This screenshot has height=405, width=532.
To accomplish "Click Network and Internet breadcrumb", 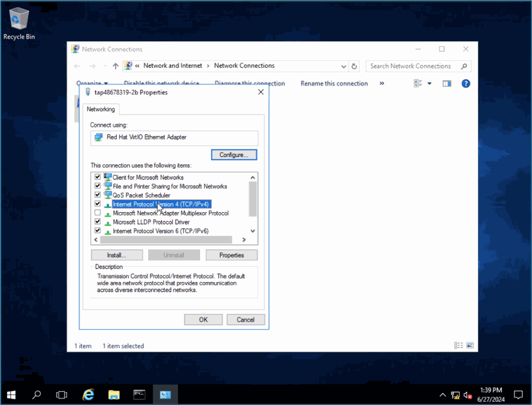I will (172, 65).
